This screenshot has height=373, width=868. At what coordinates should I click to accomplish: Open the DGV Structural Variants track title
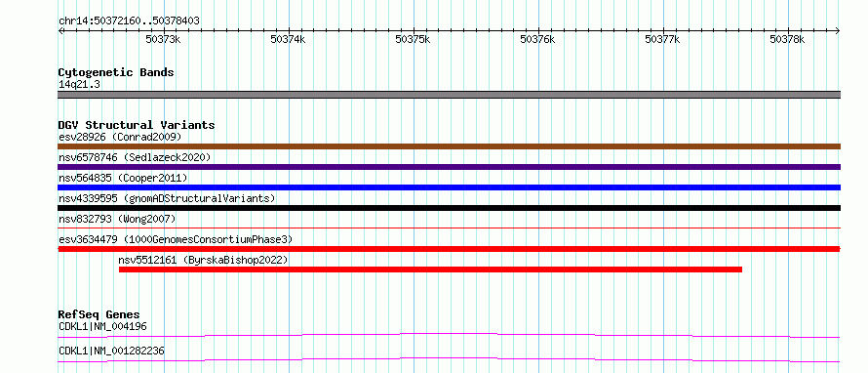137,125
